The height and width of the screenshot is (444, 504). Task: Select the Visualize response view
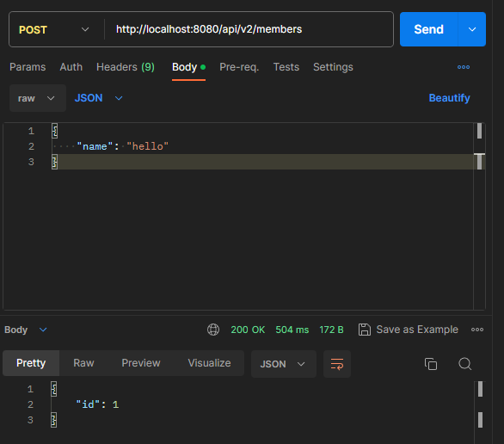tap(209, 363)
